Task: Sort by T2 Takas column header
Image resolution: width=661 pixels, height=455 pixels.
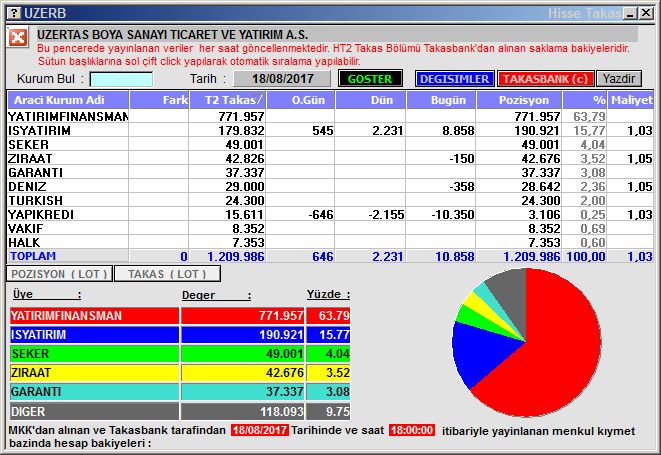Action: 228,100
